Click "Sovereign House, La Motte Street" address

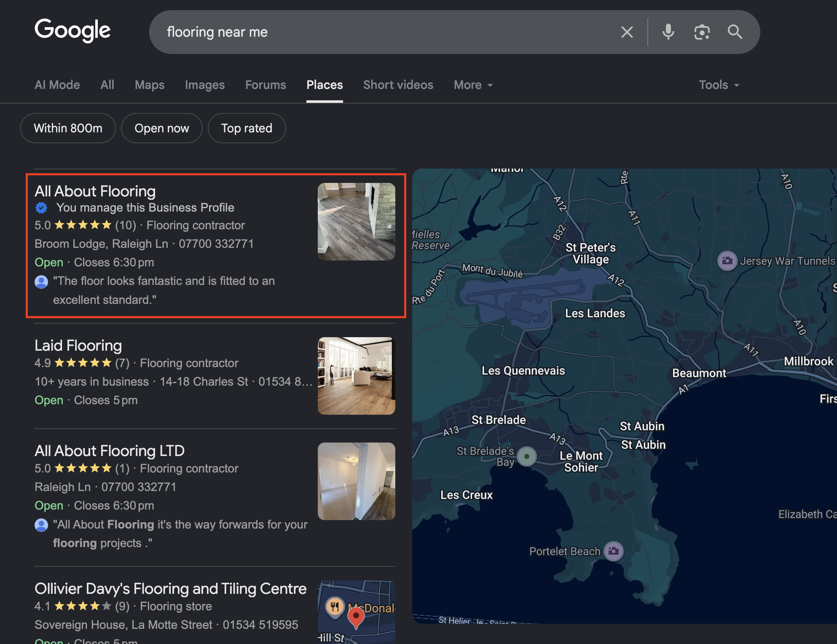pos(123,625)
